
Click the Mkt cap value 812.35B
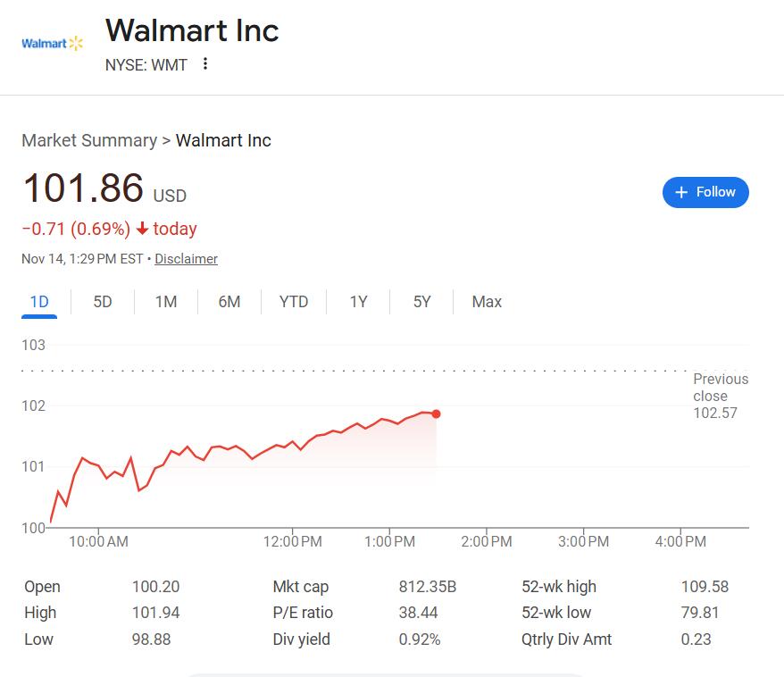pos(427,587)
